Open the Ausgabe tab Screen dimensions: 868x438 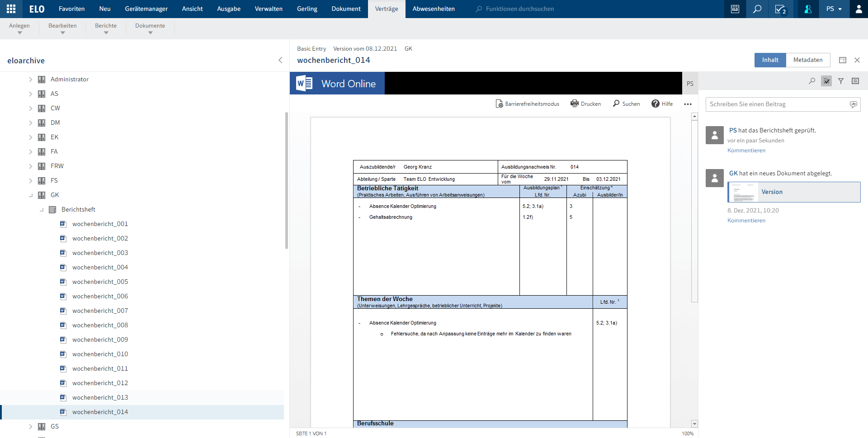[x=229, y=9]
